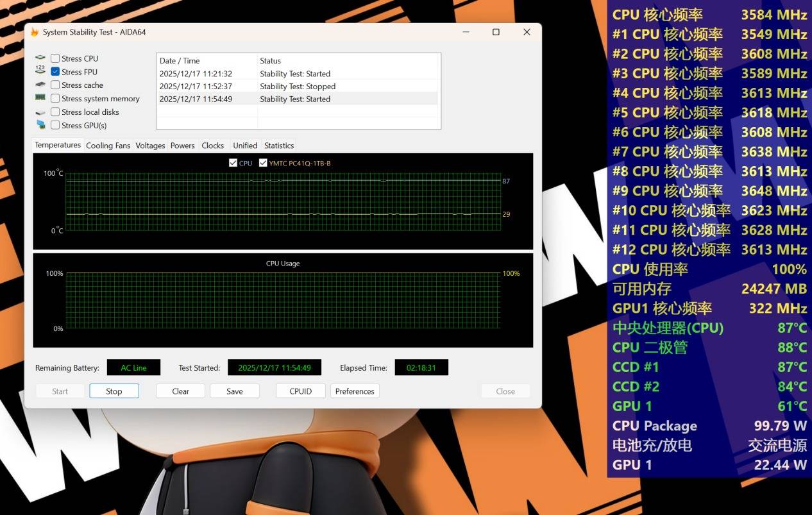
Task: Click the CPU chip icon beside Stress CPU
Action: tap(40, 58)
